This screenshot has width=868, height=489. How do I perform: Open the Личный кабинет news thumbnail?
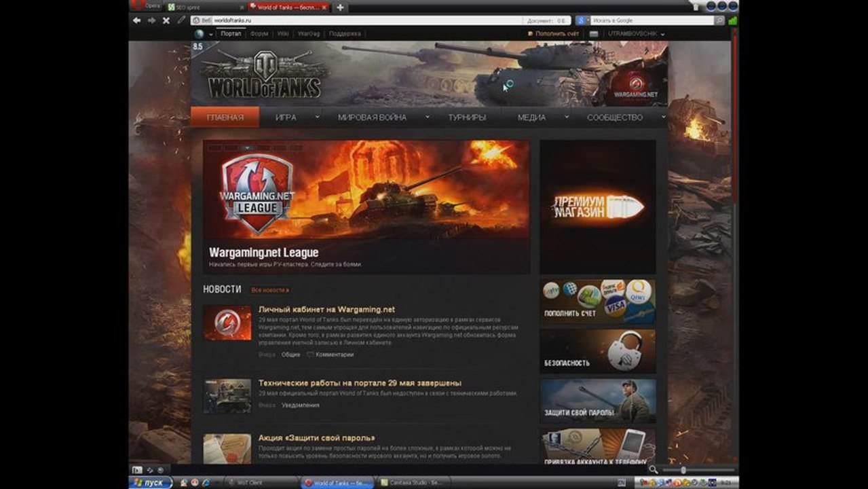(227, 323)
